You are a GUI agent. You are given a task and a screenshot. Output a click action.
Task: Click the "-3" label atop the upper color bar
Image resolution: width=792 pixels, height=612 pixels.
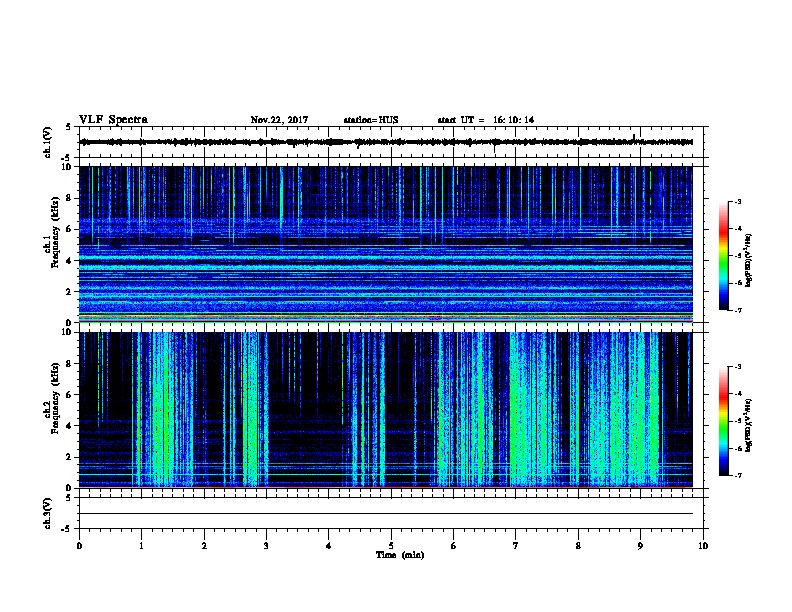click(737, 201)
